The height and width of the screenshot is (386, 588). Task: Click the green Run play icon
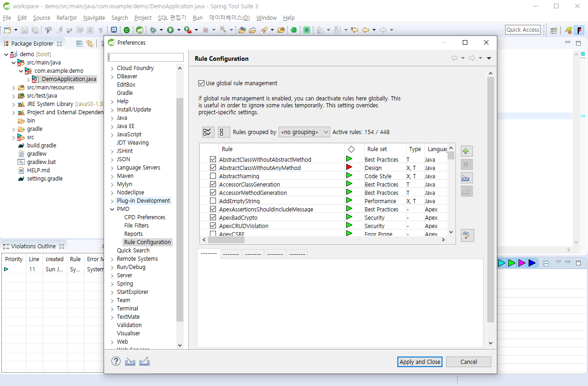[x=170, y=30]
